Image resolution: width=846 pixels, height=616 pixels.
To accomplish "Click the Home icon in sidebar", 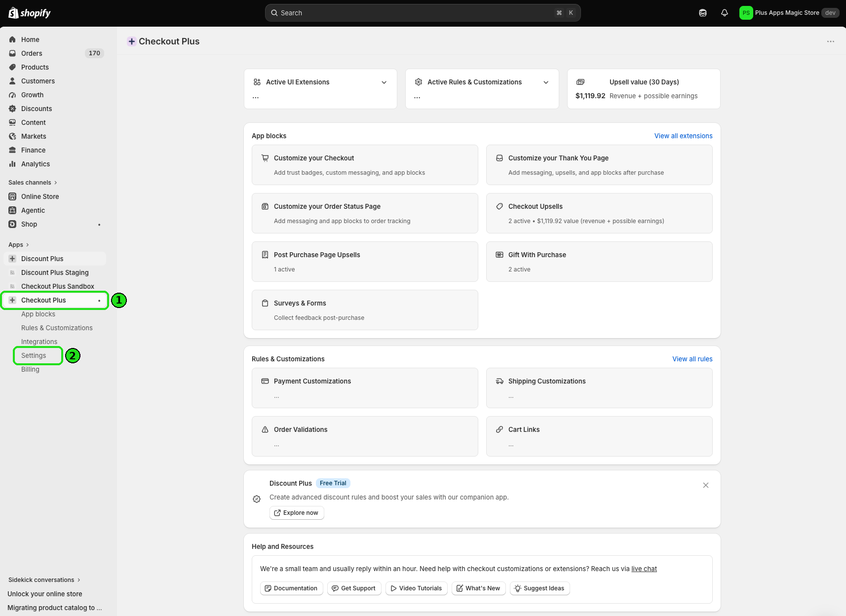I will (12, 39).
